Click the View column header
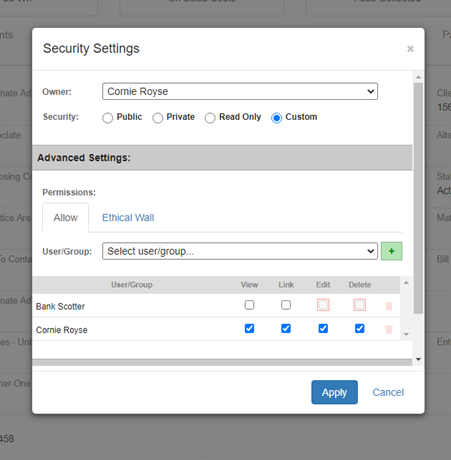 249,285
